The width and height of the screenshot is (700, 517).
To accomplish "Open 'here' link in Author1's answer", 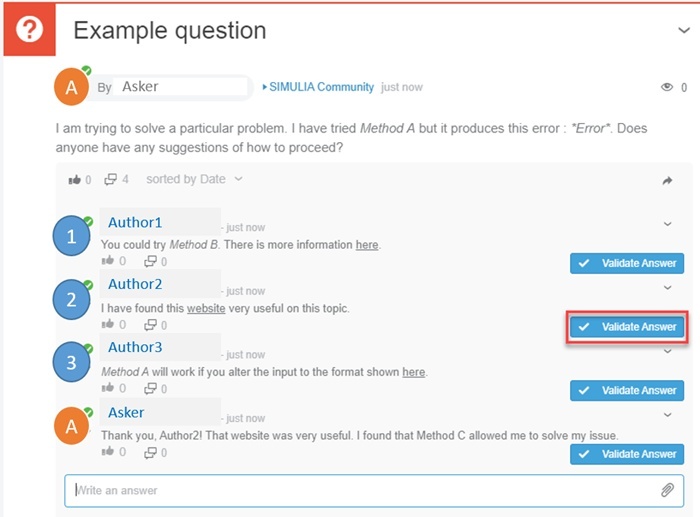I will pyautogui.click(x=367, y=245).
